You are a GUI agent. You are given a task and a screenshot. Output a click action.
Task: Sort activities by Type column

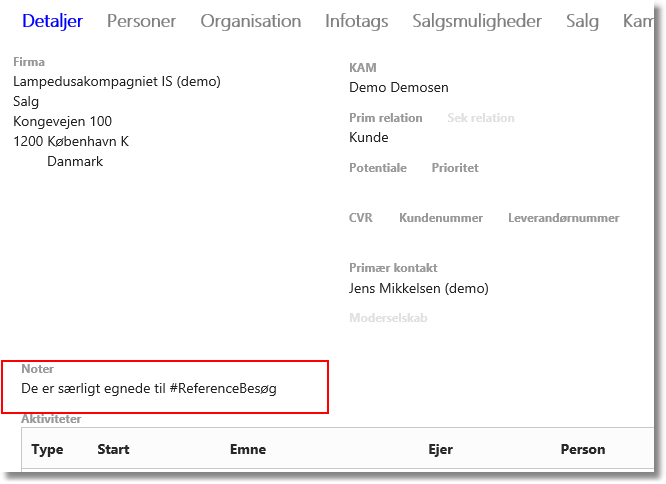coord(47,449)
